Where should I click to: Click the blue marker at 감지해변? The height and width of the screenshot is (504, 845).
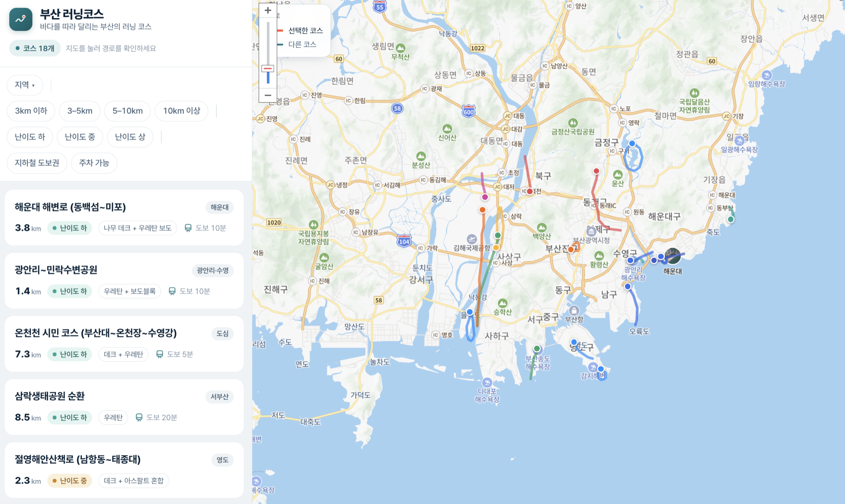[x=601, y=369]
